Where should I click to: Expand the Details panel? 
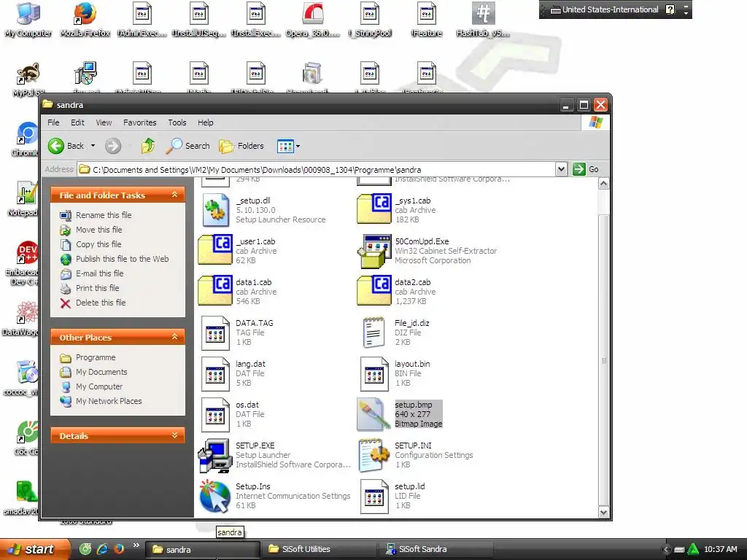175,435
